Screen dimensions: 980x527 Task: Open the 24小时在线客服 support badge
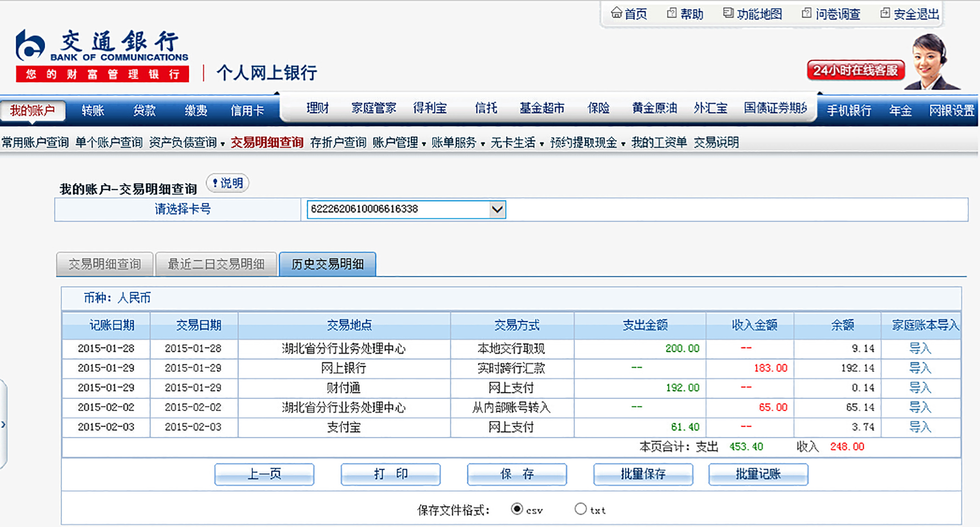(856, 71)
